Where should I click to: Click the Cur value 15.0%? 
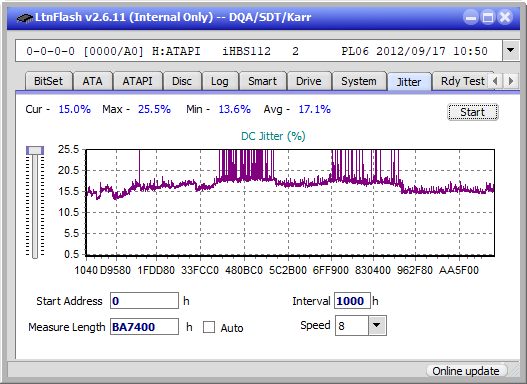pos(75,109)
